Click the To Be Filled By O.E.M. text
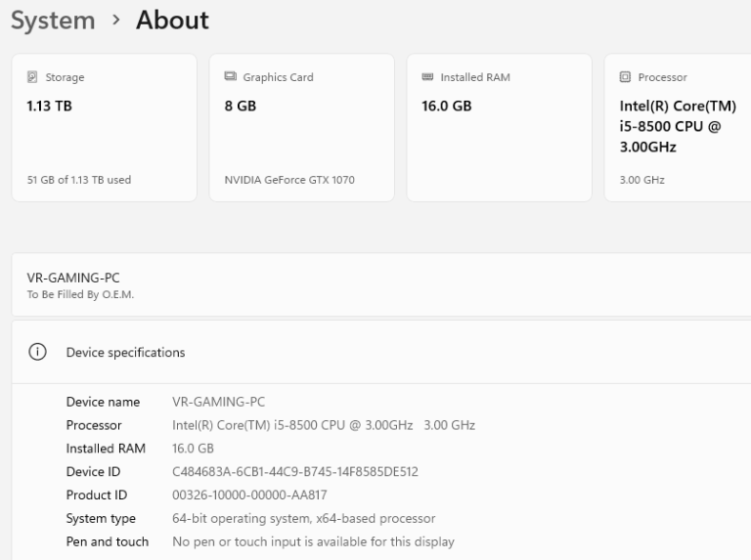751x560 pixels. pyautogui.click(x=80, y=297)
